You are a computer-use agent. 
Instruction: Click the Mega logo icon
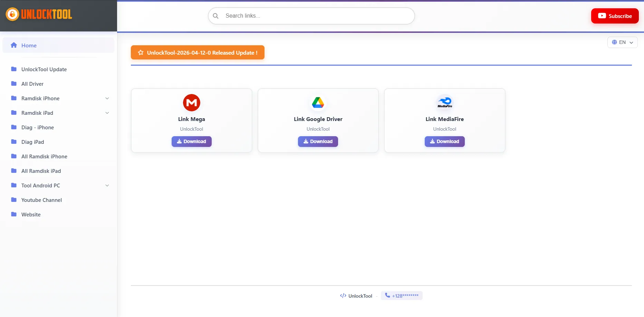tap(192, 103)
